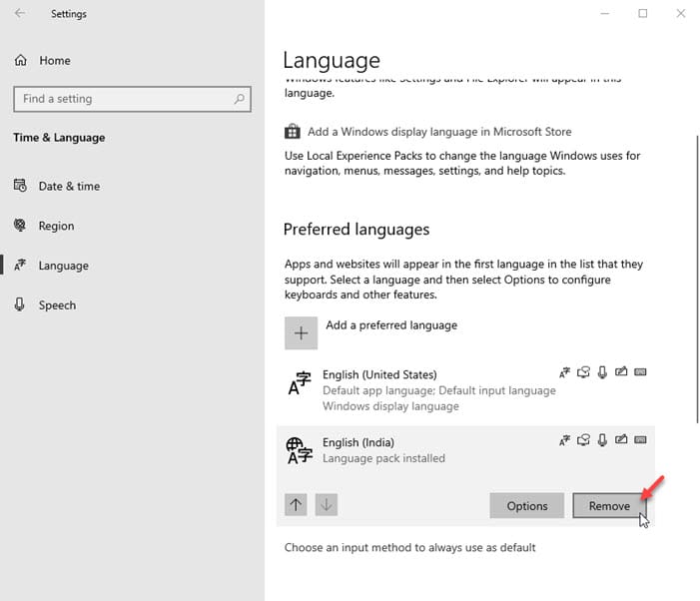This screenshot has width=700, height=601.
Task: Click the Microsoft Store bag icon
Action: pos(293,131)
